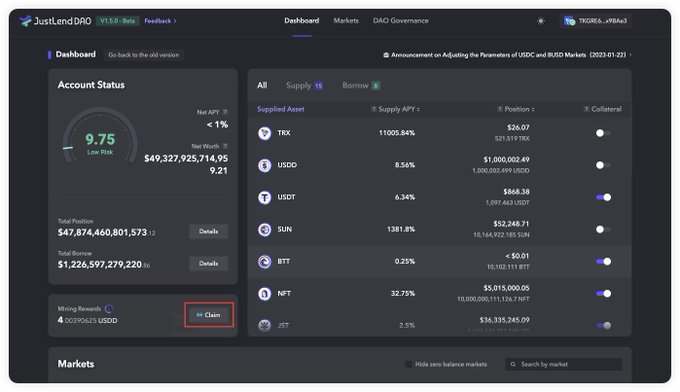The image size is (680, 392).
Task: Click the SUN supply APY 1381.8%
Action: click(x=401, y=229)
